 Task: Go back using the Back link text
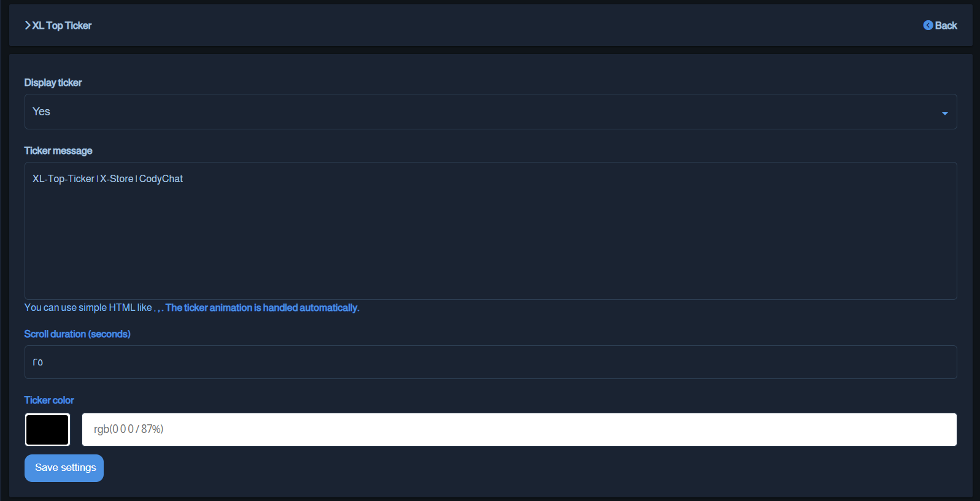946,25
